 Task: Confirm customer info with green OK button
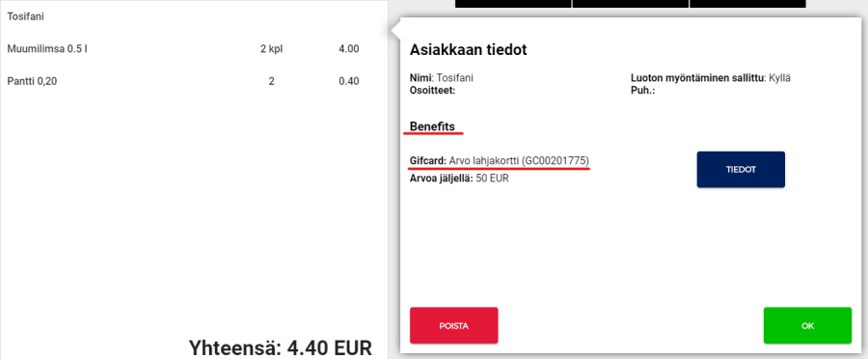[807, 326]
